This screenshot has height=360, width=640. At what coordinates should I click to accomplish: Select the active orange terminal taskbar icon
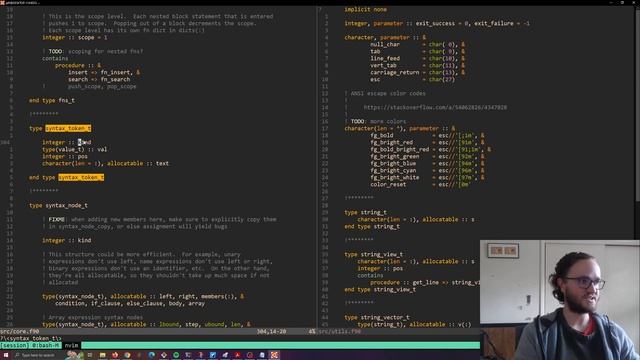274,355
